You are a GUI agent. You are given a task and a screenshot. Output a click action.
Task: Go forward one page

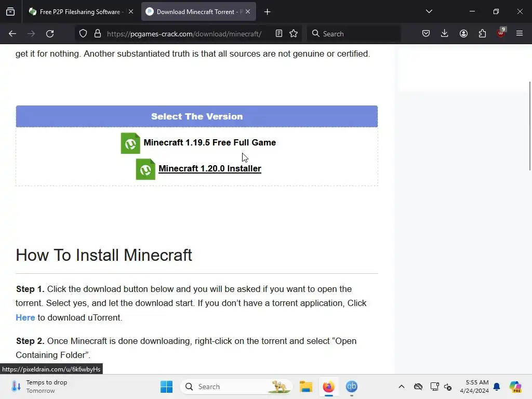point(31,34)
